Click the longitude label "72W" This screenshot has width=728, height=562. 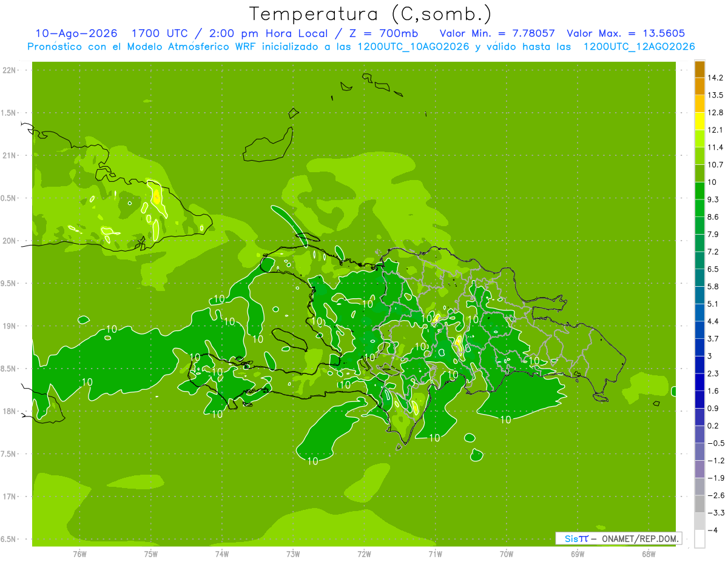[x=364, y=554]
